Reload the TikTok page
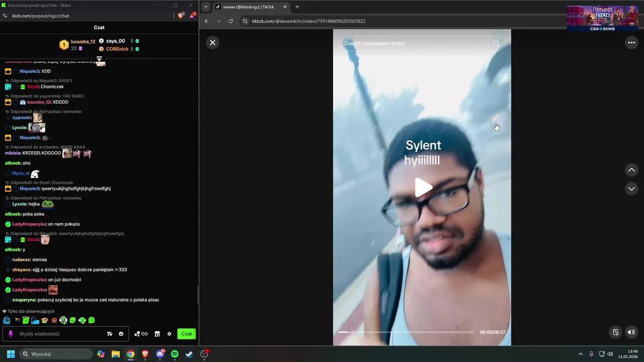The width and height of the screenshot is (644, 362). (x=230, y=21)
